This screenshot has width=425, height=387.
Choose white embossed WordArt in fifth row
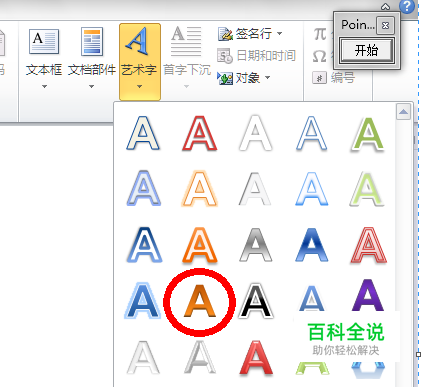click(x=143, y=357)
